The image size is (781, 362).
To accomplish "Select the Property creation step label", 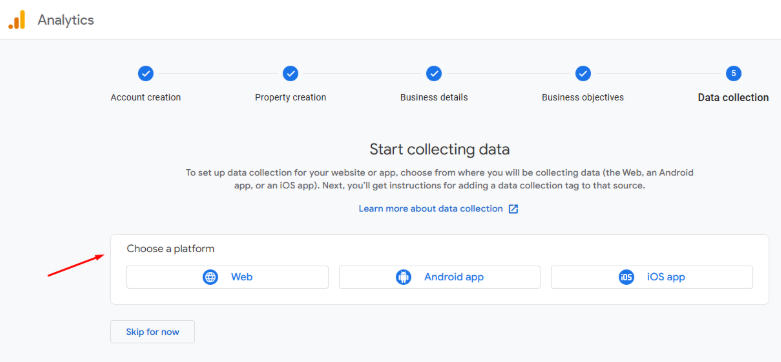I will (290, 98).
